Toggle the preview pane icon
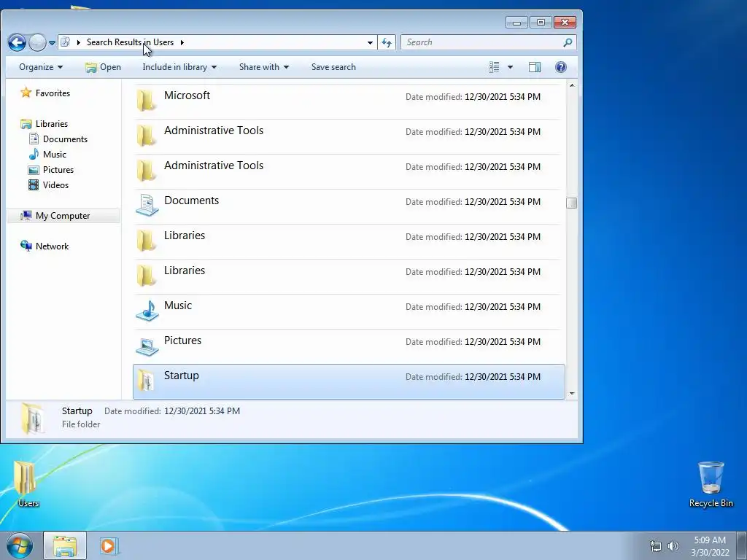The image size is (747, 560). (535, 67)
